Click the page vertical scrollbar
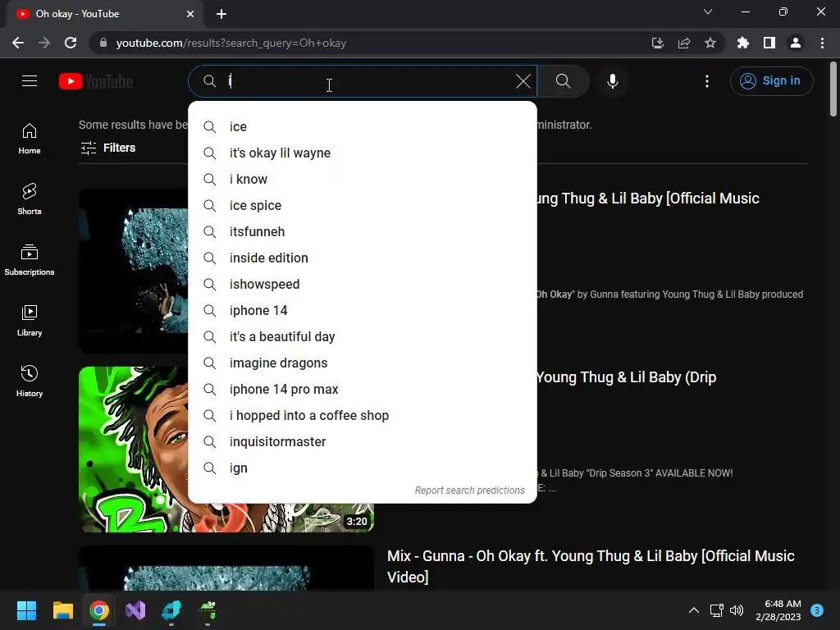 coord(833,89)
